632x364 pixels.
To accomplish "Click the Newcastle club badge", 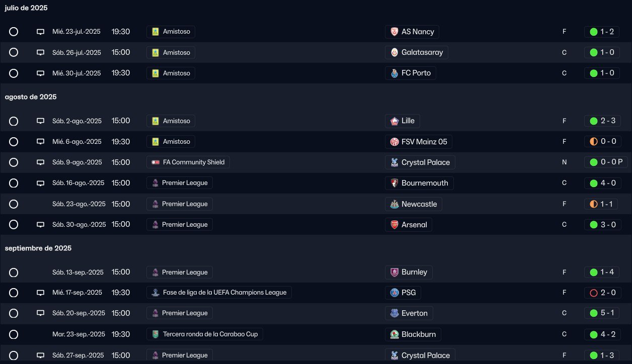I will point(394,204).
